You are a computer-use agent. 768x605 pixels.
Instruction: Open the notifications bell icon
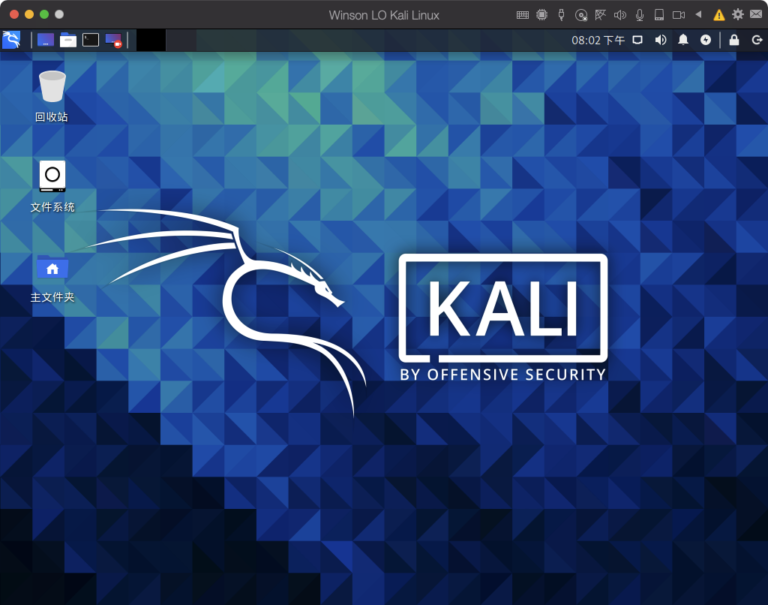(683, 40)
